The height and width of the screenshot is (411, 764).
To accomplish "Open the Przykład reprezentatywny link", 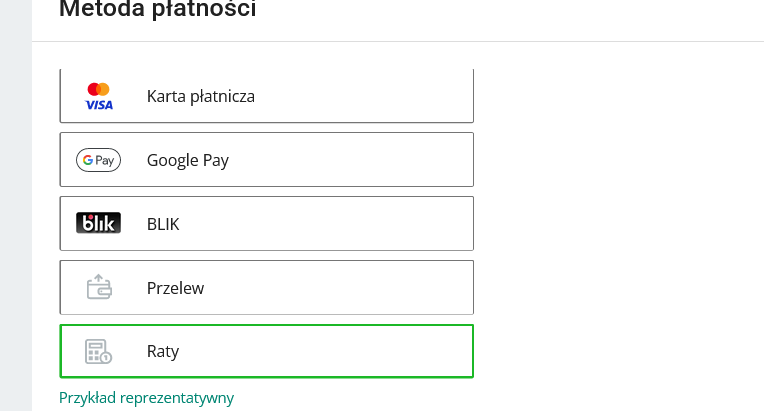I will (146, 398).
